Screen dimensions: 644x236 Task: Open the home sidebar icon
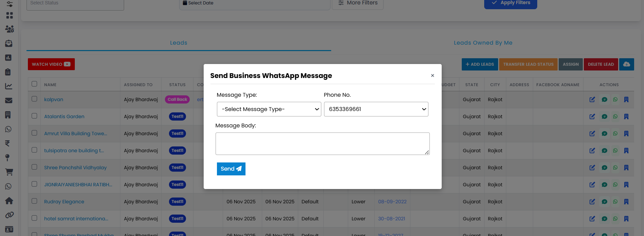click(9, 201)
